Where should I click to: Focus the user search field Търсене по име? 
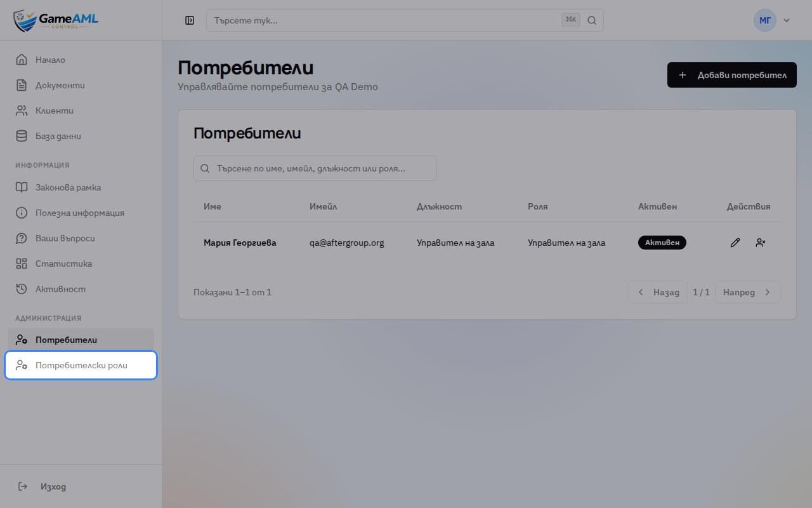pyautogui.click(x=315, y=168)
